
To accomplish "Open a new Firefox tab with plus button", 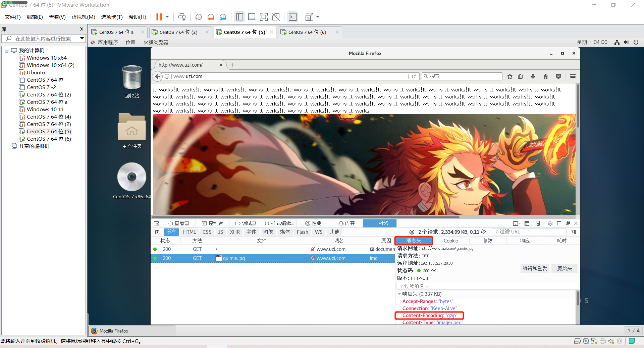I will [x=232, y=65].
